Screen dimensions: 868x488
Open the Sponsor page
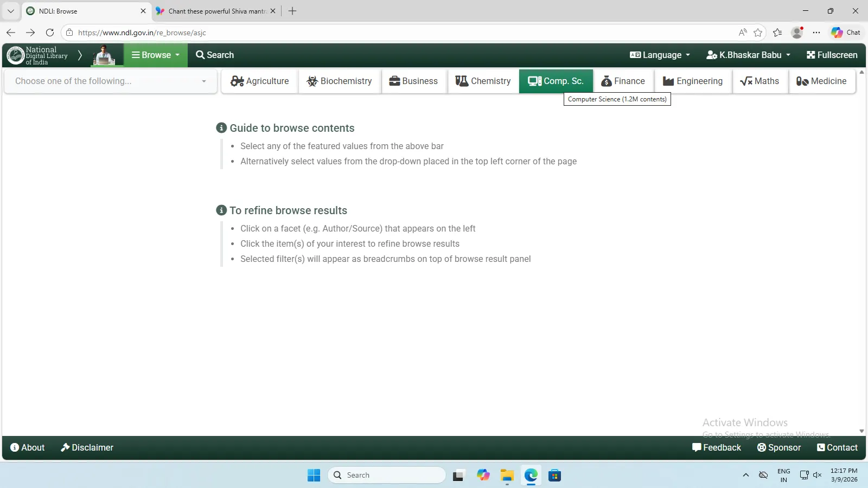click(x=778, y=448)
